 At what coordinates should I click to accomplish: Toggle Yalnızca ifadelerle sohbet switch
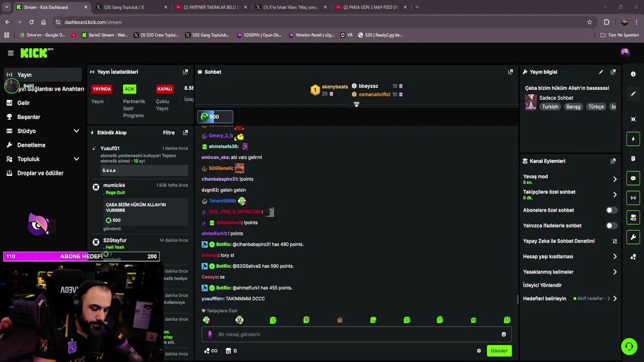pos(611,226)
